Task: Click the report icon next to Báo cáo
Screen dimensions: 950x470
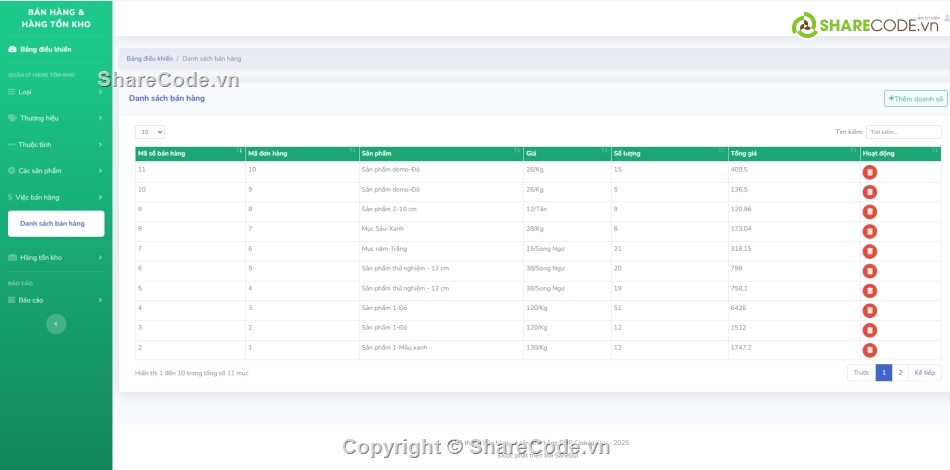Action: point(12,300)
